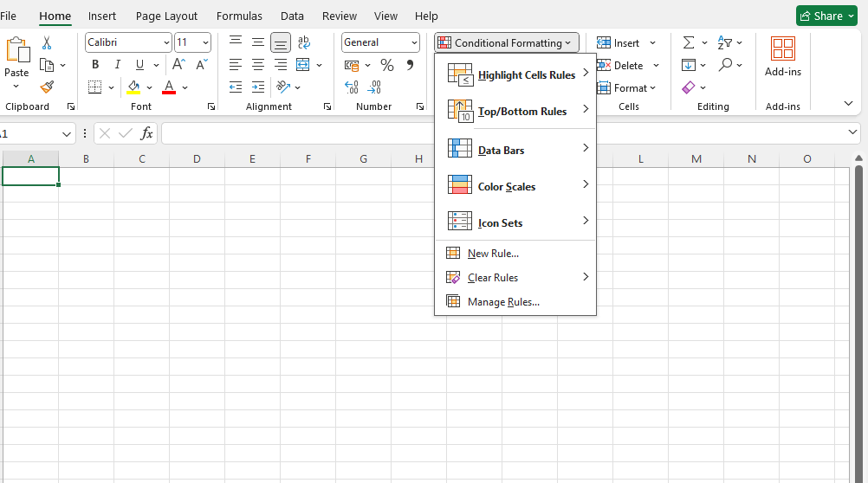Viewport: 868px width, 483px height.
Task: Toggle Bold formatting
Action: point(95,65)
